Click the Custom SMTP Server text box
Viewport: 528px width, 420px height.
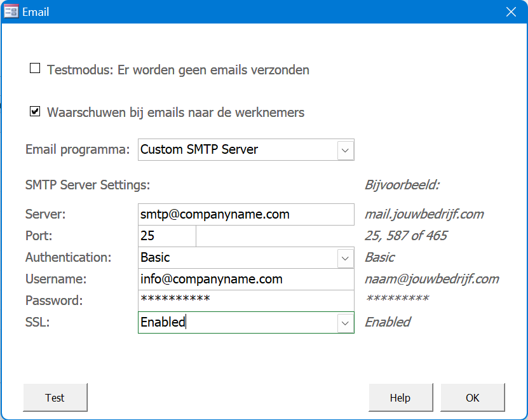pos(236,150)
